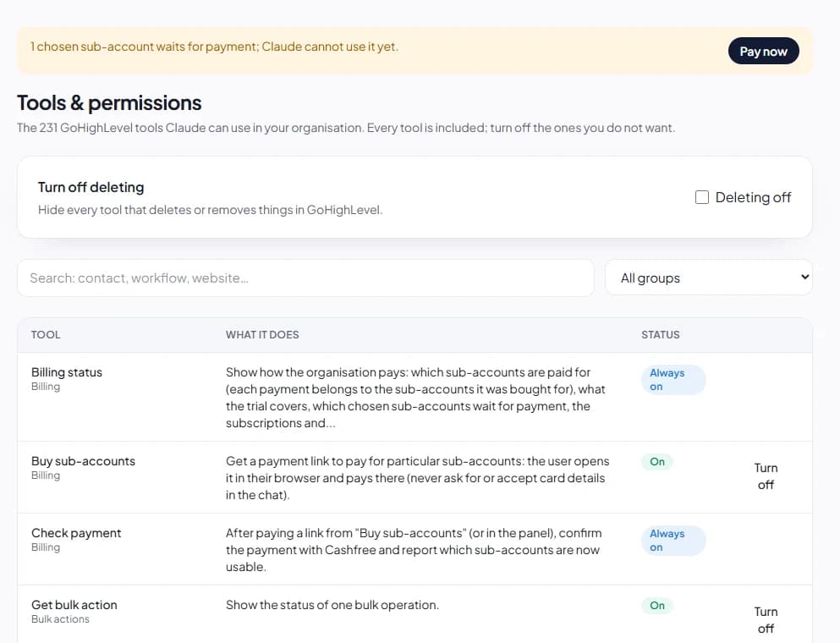Click the Always on badge for Check payment
The height and width of the screenshot is (643, 840).
[x=673, y=540]
